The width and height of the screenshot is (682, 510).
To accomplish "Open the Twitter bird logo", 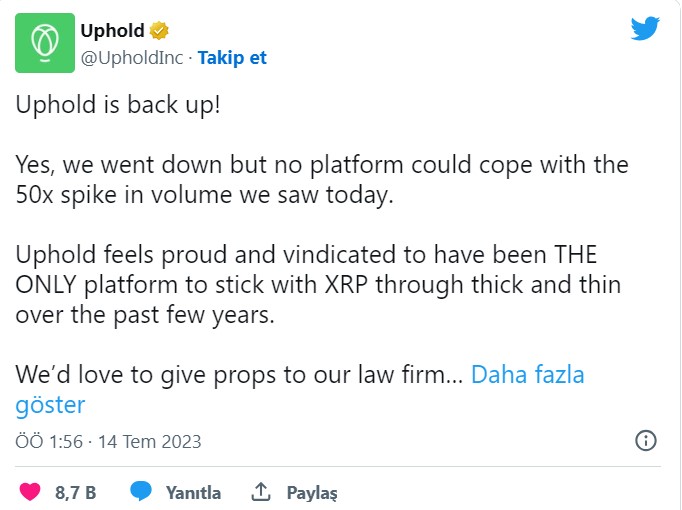I will click(x=645, y=30).
